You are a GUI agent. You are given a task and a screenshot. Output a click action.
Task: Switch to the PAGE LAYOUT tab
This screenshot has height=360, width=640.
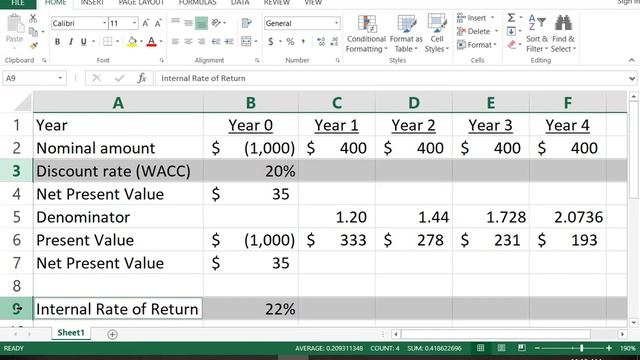pos(141,3)
